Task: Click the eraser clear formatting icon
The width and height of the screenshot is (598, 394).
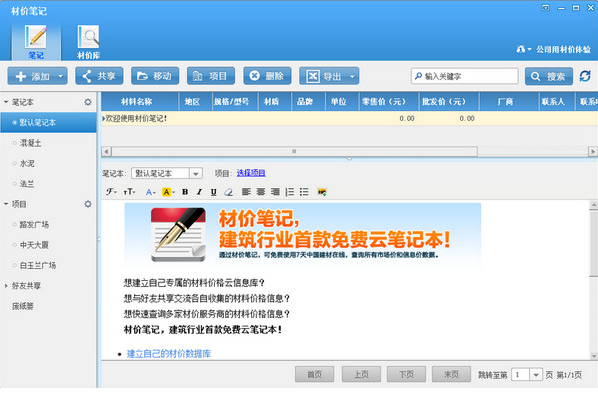Action: click(x=228, y=192)
